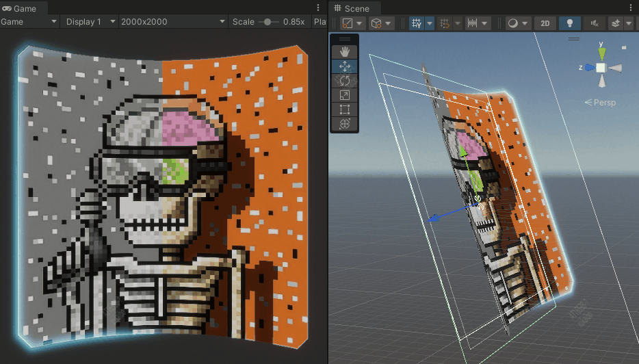Toggle grid snapping icon
This screenshot has height=364, width=639.
(445, 23)
